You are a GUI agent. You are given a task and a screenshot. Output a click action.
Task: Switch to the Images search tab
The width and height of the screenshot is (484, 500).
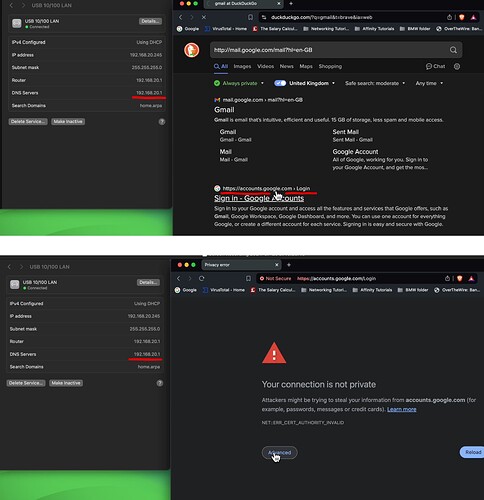click(242, 66)
